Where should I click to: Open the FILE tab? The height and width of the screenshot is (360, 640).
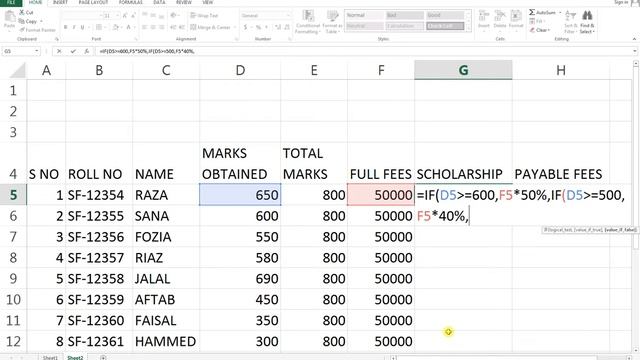pyautogui.click(x=11, y=2)
